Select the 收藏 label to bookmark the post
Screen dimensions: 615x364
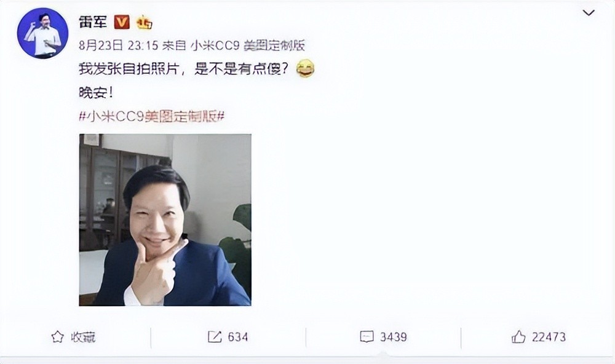point(83,337)
